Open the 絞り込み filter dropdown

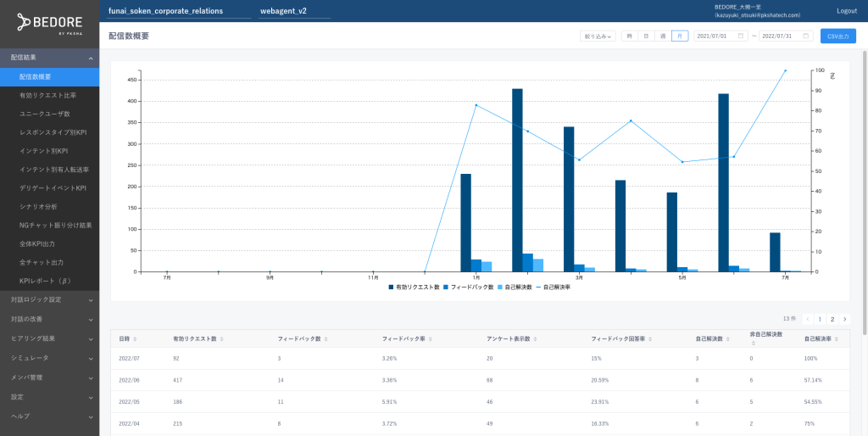coord(597,36)
